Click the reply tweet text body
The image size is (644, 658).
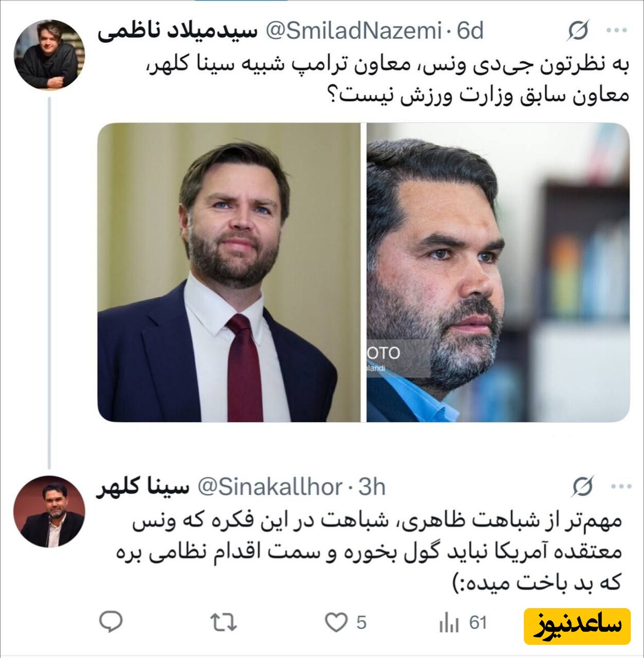click(x=369, y=551)
